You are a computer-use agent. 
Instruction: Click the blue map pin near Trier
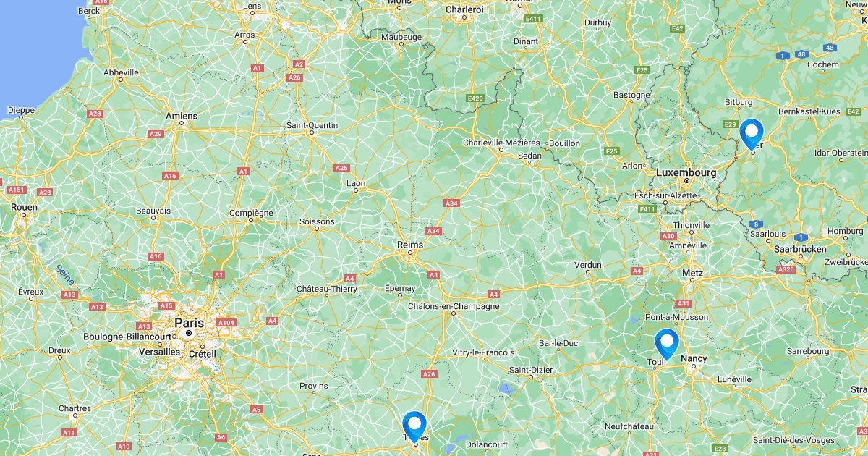(x=752, y=134)
